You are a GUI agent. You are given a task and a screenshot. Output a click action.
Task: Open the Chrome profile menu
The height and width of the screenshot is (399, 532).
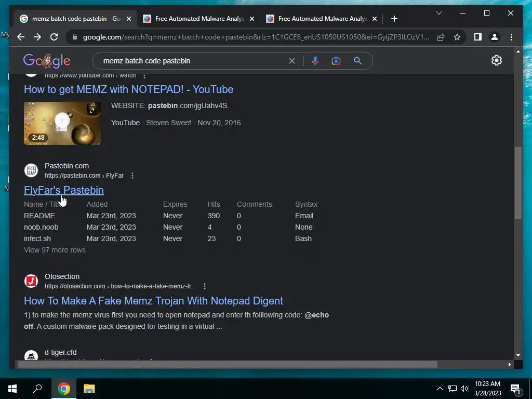pyautogui.click(x=495, y=37)
